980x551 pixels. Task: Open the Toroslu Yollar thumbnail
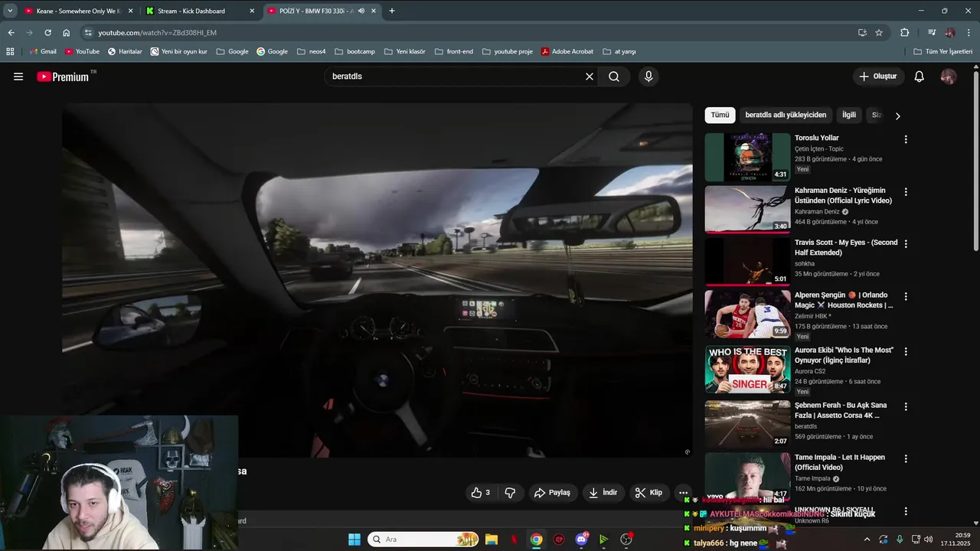[747, 157]
